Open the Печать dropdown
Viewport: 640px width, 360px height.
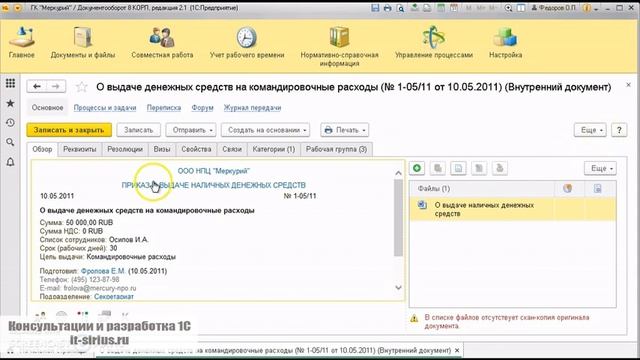344,130
